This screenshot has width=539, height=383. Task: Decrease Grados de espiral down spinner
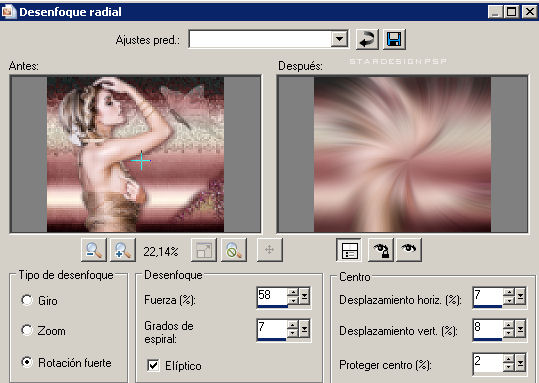tap(293, 333)
